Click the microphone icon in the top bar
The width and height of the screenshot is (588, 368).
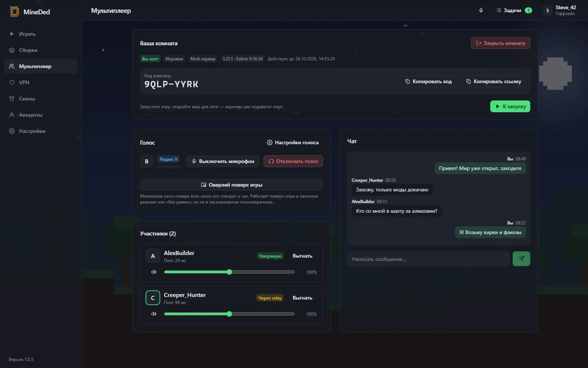(481, 10)
